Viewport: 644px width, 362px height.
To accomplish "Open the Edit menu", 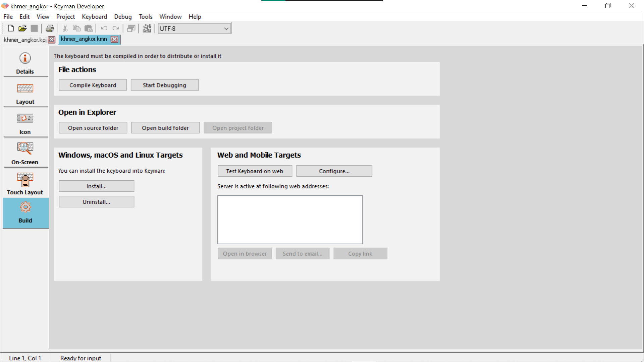I will [24, 17].
